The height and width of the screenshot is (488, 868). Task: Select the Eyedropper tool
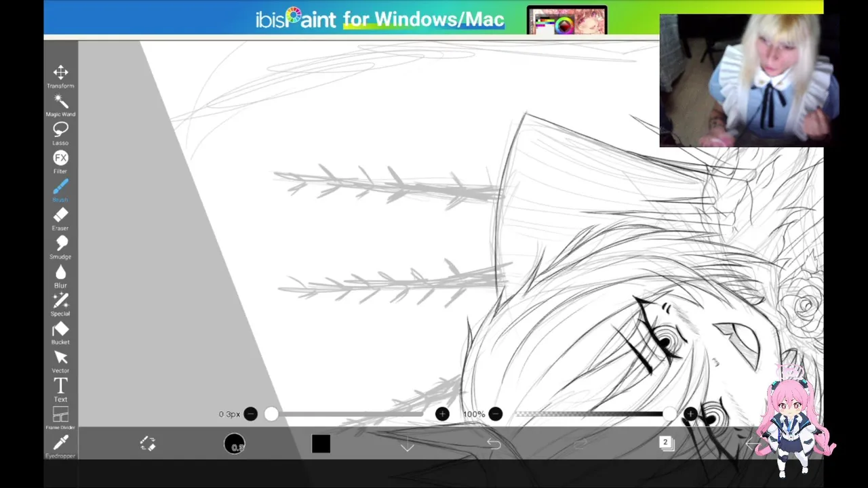[x=60, y=447]
